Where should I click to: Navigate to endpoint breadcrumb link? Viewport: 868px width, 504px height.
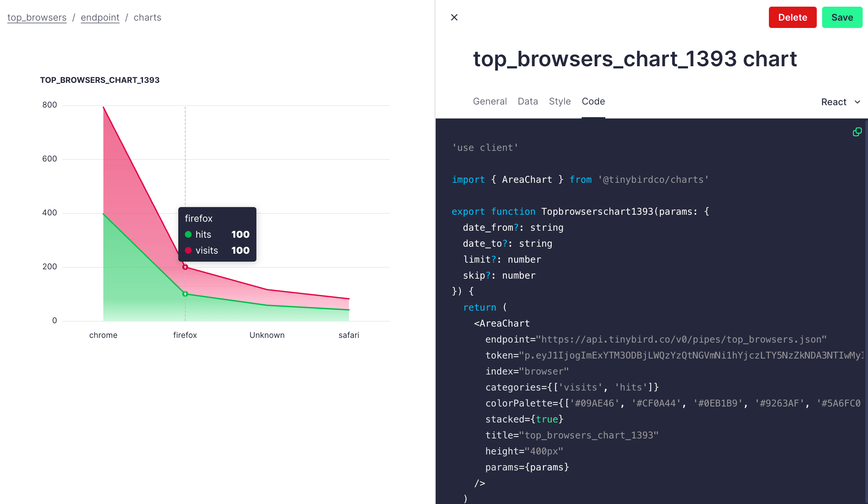(100, 17)
